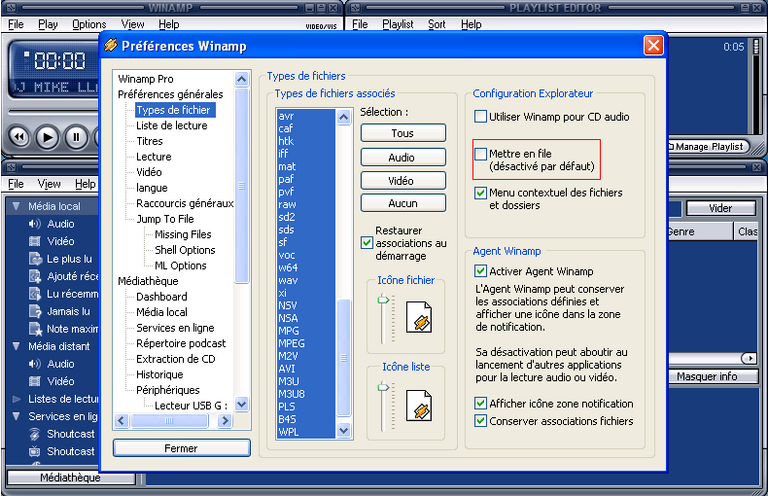The image size is (768, 496).
Task: Disable Activer Agent Winamp
Action: [480, 271]
